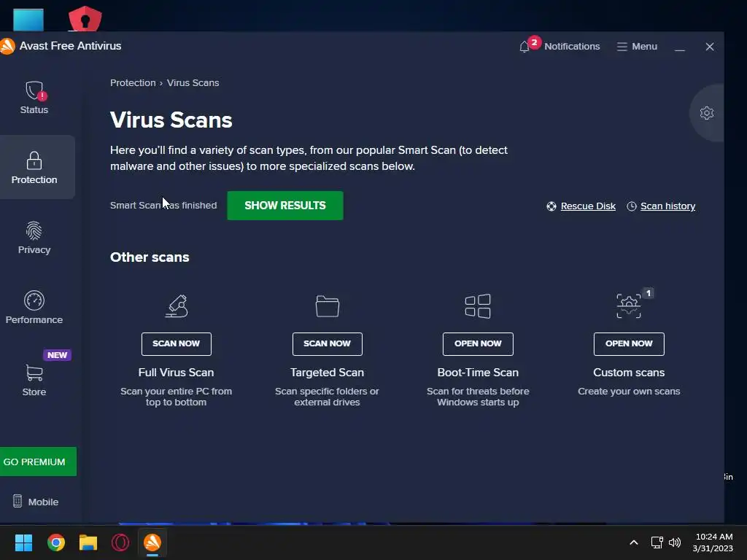Image resolution: width=747 pixels, height=560 pixels.
Task: Click the Boot-Time Scan title text
Action: [x=478, y=373]
